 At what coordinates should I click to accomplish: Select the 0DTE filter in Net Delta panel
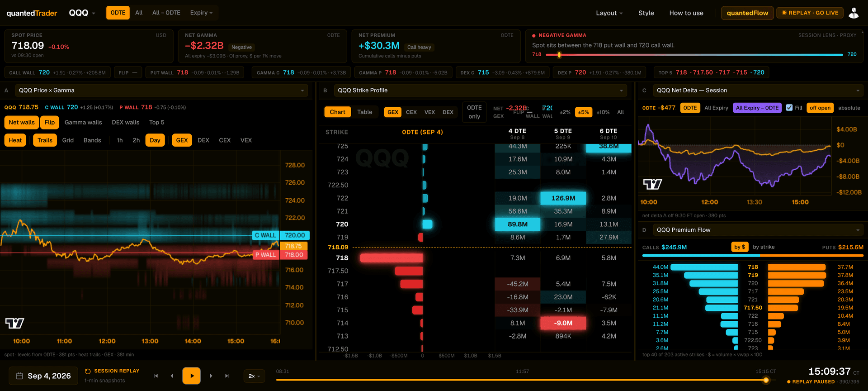tap(690, 108)
